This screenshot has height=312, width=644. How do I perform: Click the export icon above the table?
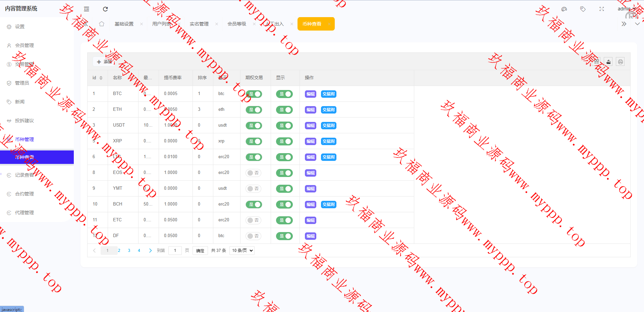(x=608, y=62)
